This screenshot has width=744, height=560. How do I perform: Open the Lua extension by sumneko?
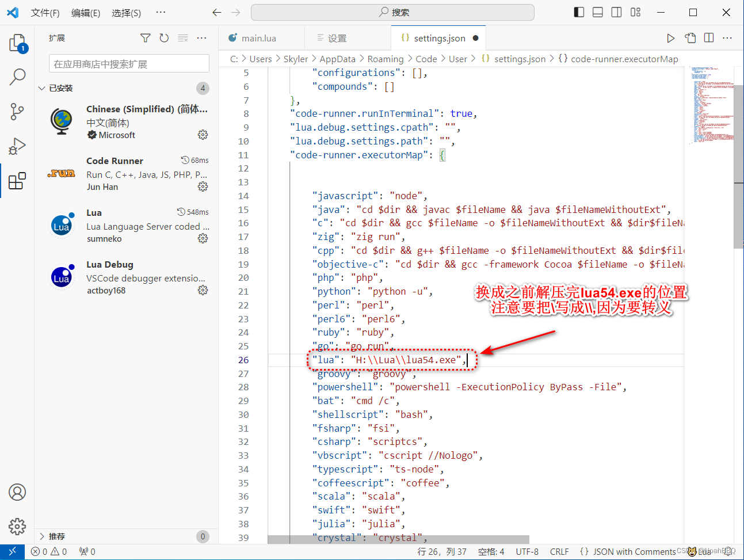[x=127, y=226]
